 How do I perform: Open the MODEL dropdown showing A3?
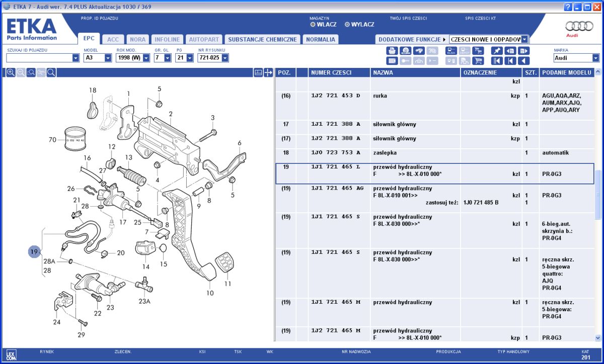point(108,58)
